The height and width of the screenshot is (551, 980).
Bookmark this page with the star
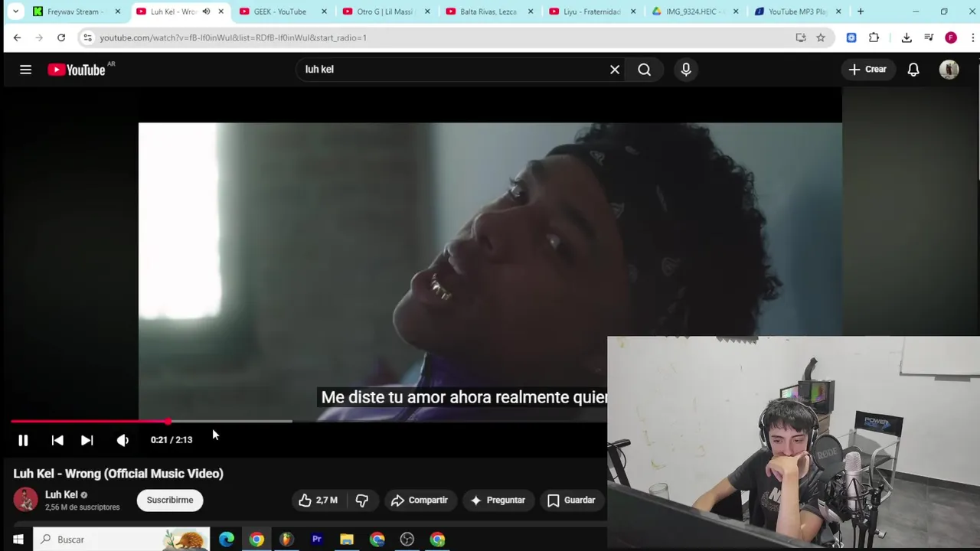(821, 37)
